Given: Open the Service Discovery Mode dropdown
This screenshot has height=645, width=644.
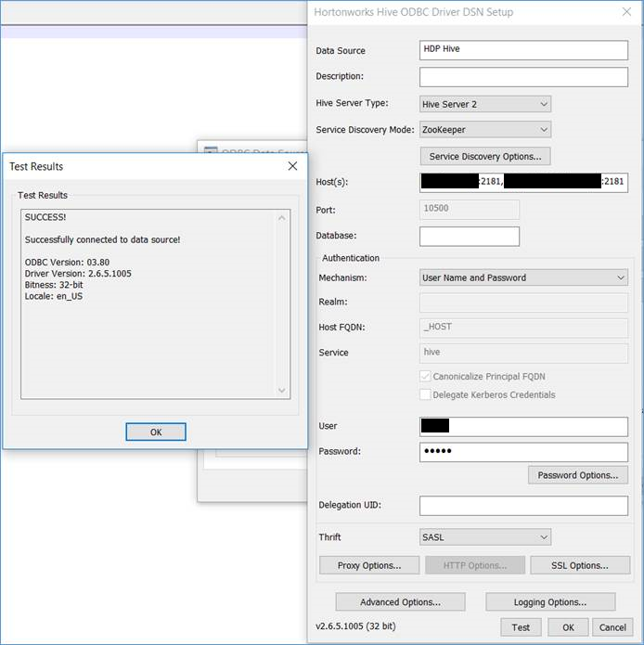Looking at the screenshot, I should tap(485, 130).
